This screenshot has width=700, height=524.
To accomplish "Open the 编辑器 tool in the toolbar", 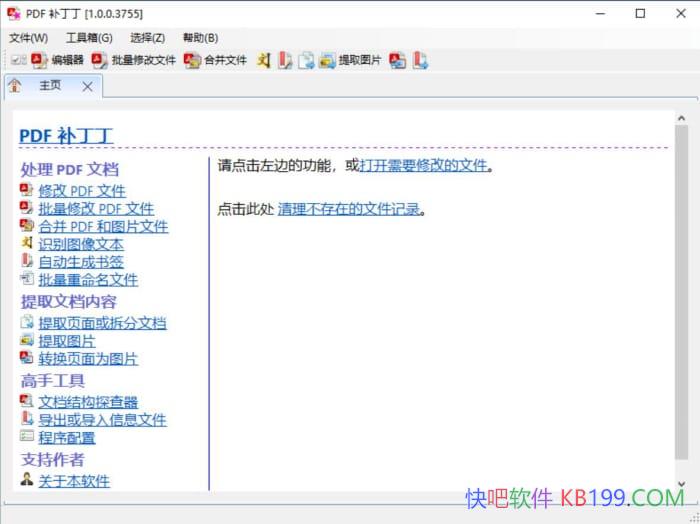I will click(58, 60).
